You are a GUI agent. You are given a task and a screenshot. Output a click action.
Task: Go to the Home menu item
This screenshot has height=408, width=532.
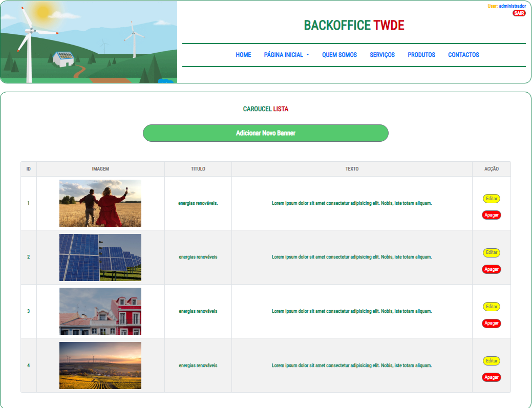pos(243,55)
